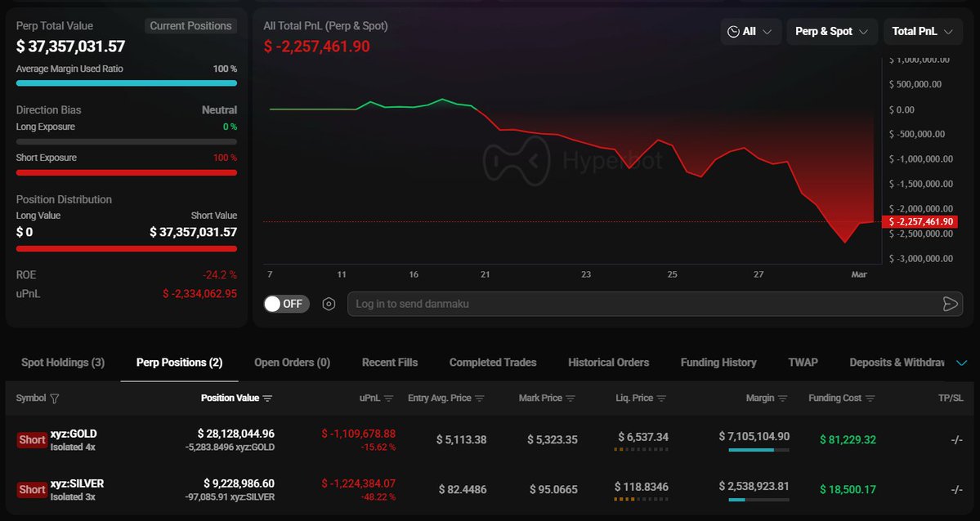This screenshot has width=980, height=521.
Task: Click the Liq. Price column sort icon
Action: click(661, 399)
